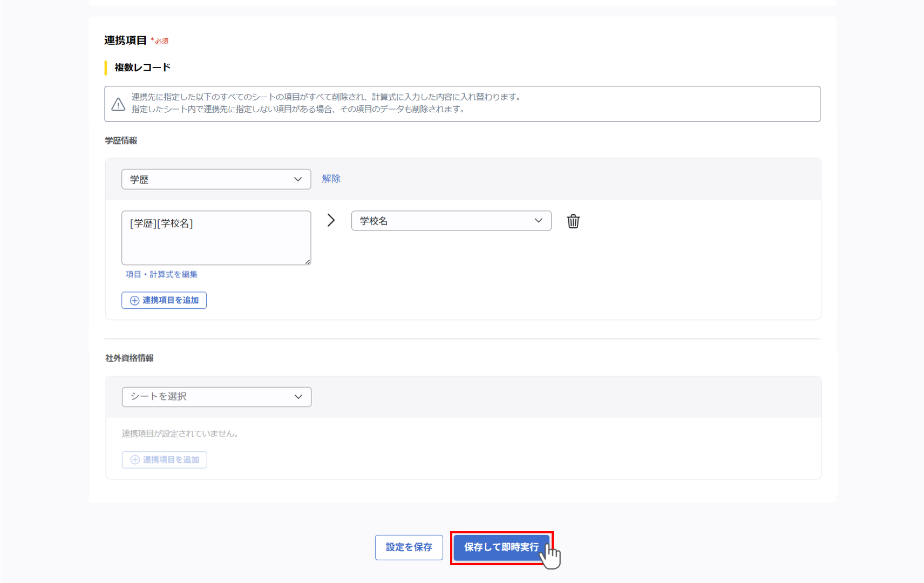Click the trash icon to delete the 学校名 mapping
The width and height of the screenshot is (924, 583).
573,221
